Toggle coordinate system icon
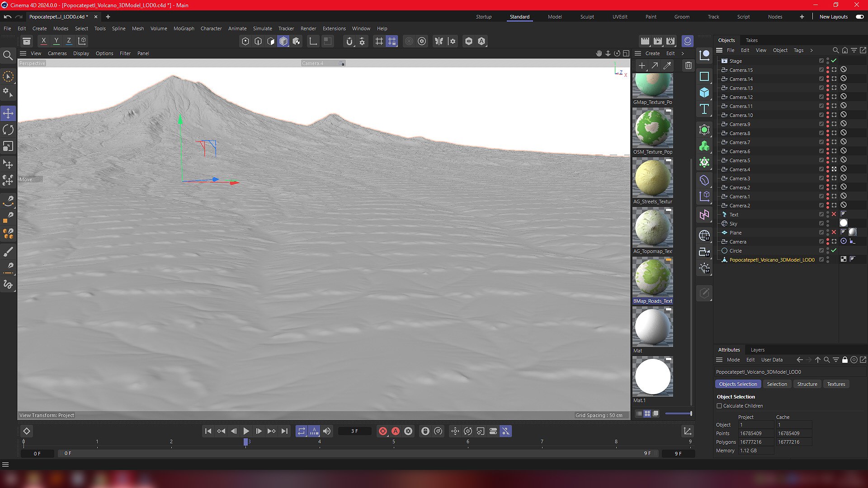 pyautogui.click(x=82, y=41)
